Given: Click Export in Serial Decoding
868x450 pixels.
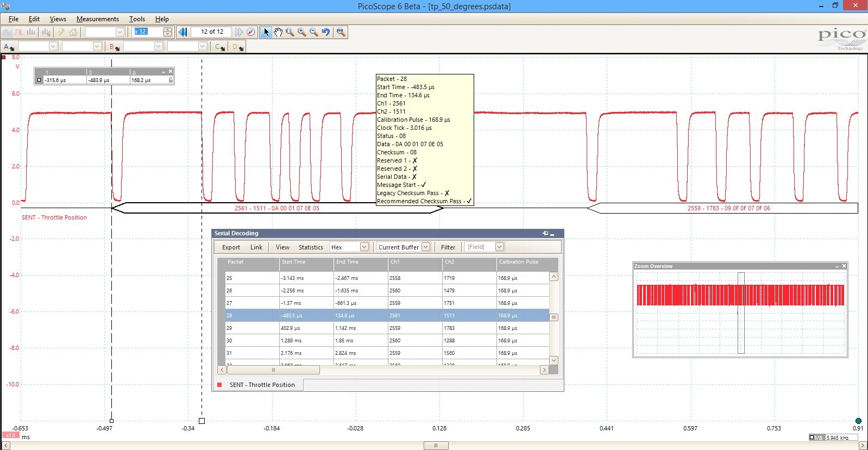Looking at the screenshot, I should tap(231, 247).
